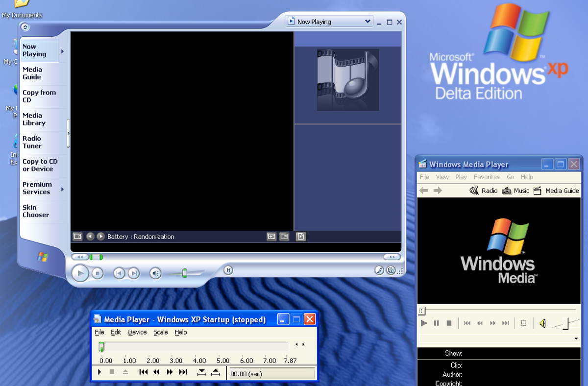Mute the speaker in the skinned player
The image size is (588, 386).
(155, 273)
